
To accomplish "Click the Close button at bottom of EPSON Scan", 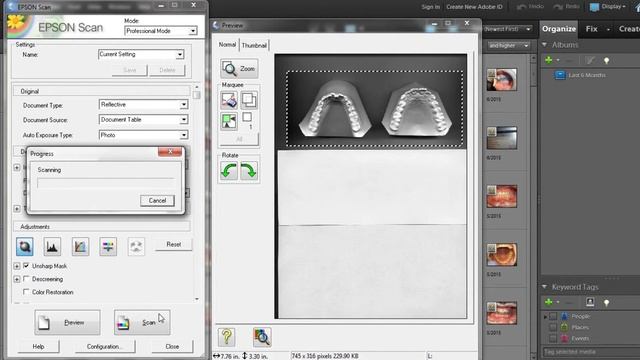I will tap(172, 347).
